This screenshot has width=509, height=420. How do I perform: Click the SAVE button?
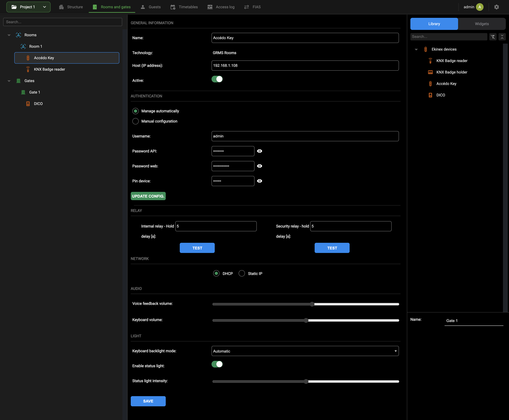148,401
